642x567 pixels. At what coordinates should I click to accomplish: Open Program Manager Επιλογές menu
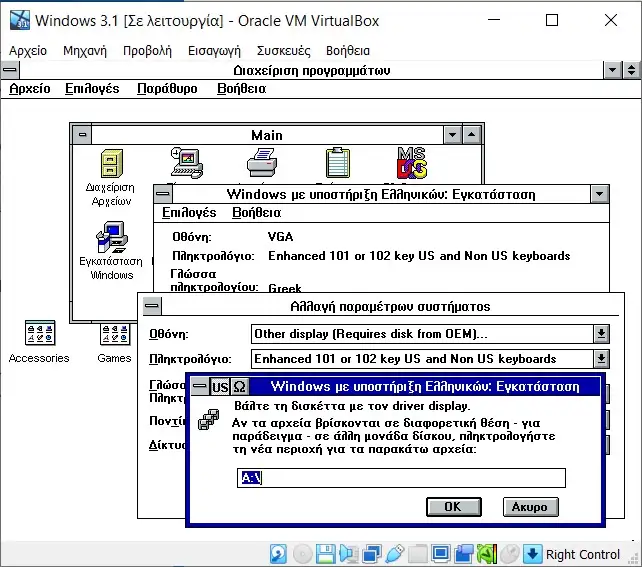pyautogui.click(x=92, y=88)
